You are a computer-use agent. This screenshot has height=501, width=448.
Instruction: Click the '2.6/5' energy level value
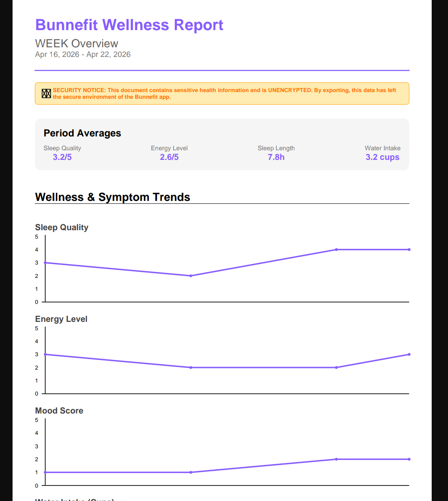(169, 157)
